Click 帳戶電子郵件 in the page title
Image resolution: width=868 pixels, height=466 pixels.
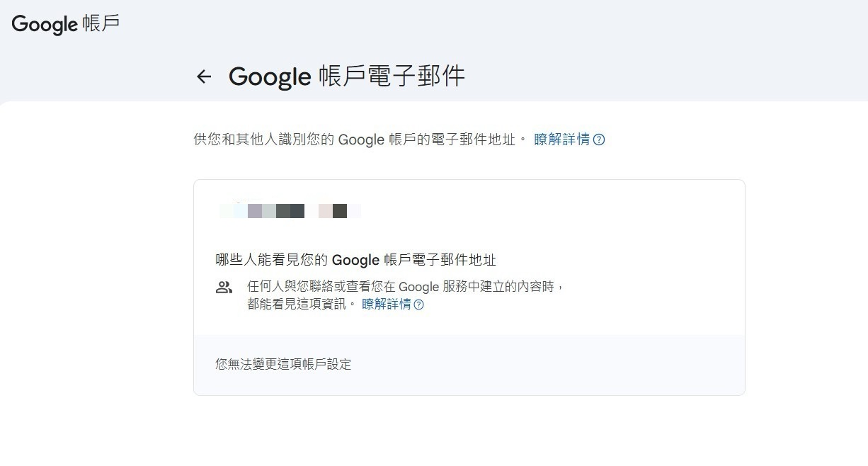pyautogui.click(x=391, y=76)
